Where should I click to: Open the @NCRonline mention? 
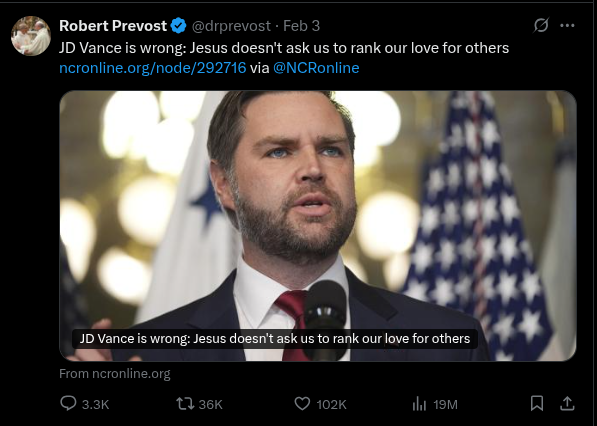coord(316,68)
